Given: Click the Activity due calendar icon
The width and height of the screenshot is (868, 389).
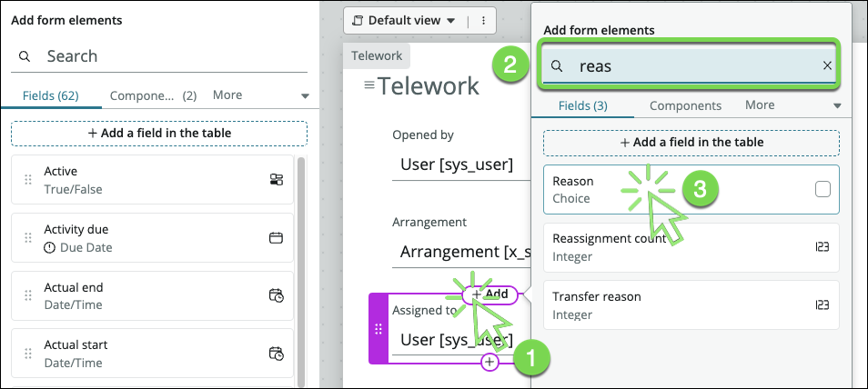Looking at the screenshot, I should [x=277, y=238].
